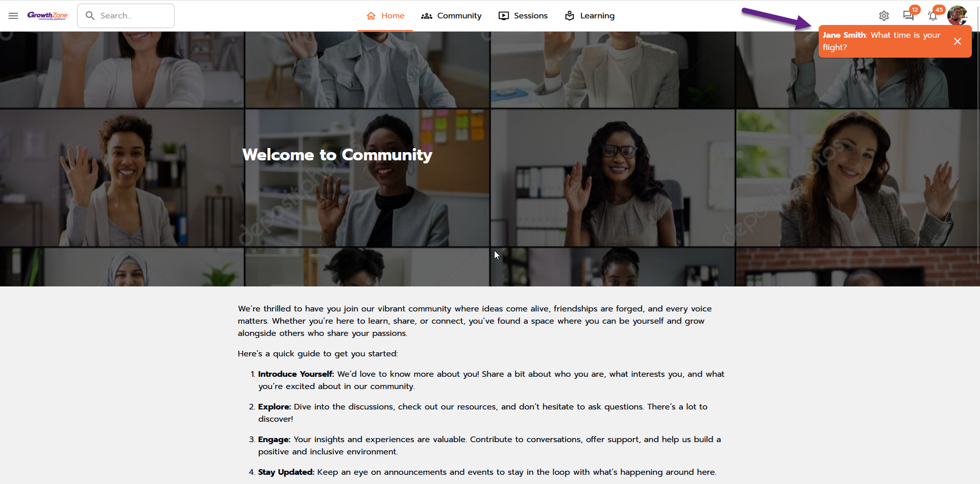Viewport: 980px width, 484px height.
Task: Click the page's vertical scrollbar
Action: [978, 242]
